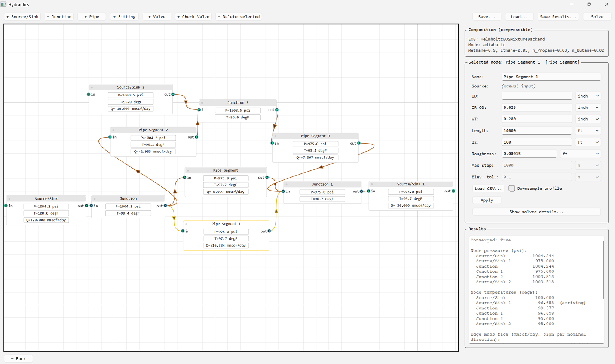Click the Pipe Segment 1 out port
The image size is (615, 364).
269,231
